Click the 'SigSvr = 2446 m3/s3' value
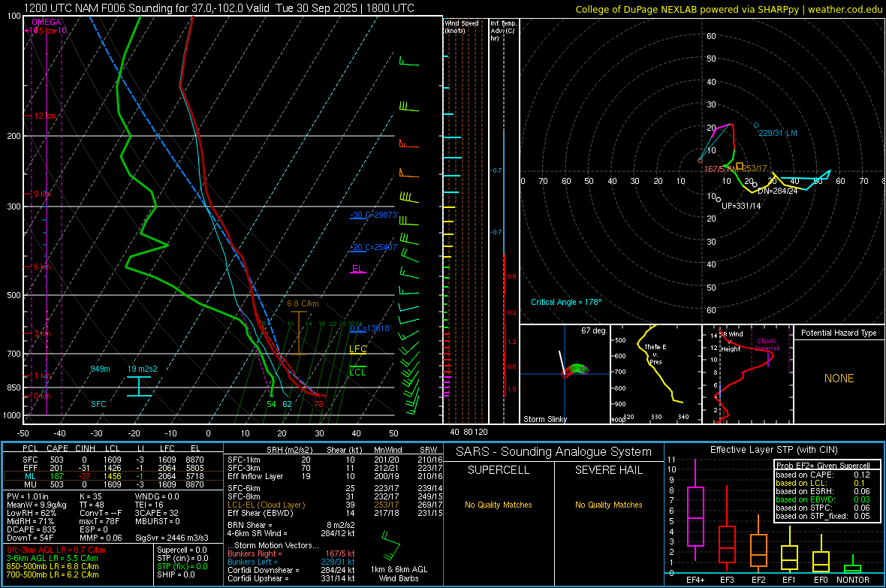 click(x=172, y=538)
